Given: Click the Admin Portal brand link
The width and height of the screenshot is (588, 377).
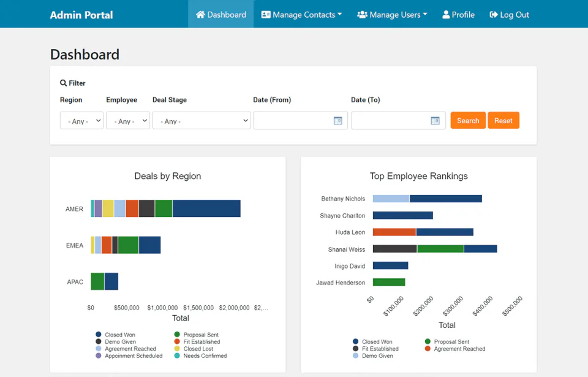Looking at the screenshot, I should 81,15.
